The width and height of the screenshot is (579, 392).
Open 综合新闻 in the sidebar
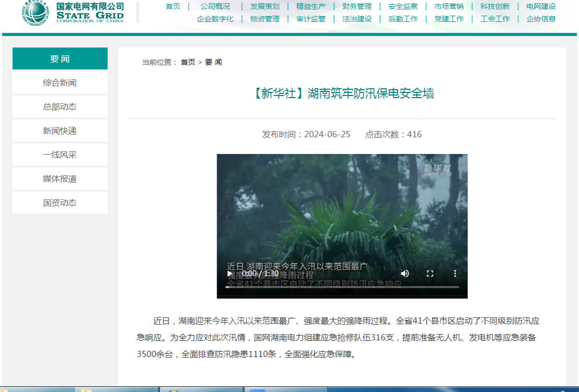pos(60,82)
